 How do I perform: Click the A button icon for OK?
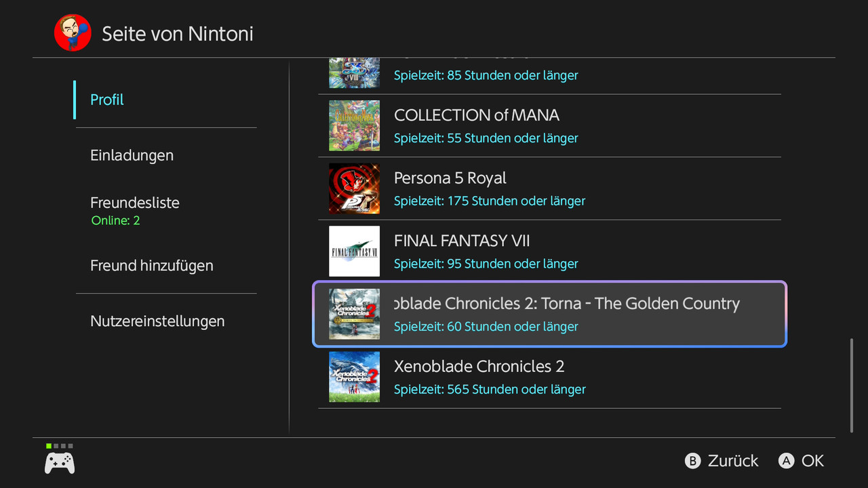point(786,461)
